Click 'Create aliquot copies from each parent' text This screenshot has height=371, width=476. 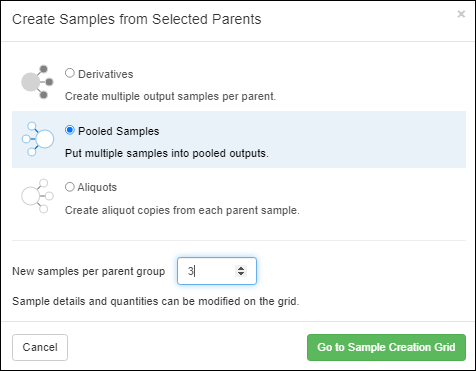click(181, 210)
